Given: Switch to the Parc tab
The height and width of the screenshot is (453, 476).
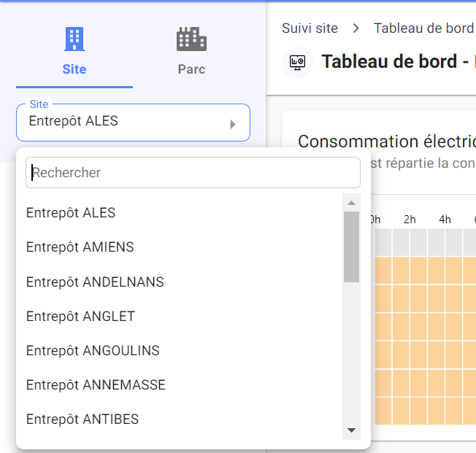Looking at the screenshot, I should pyautogui.click(x=191, y=56).
